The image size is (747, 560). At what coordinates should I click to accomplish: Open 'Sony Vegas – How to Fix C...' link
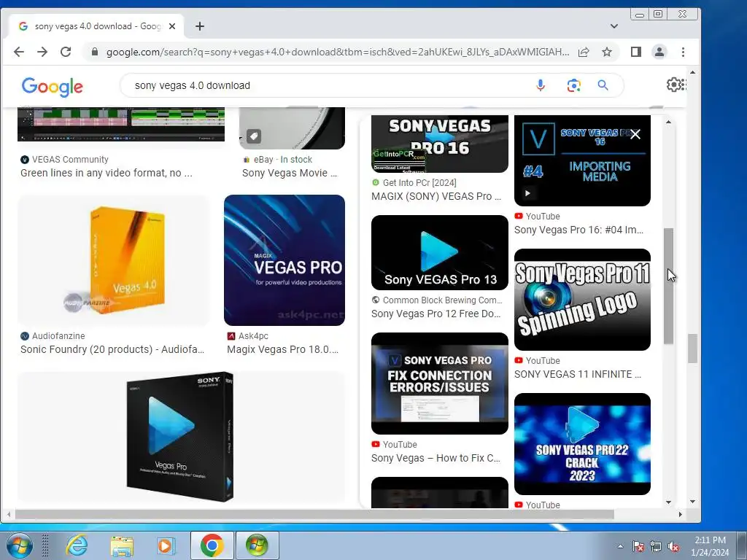(436, 458)
